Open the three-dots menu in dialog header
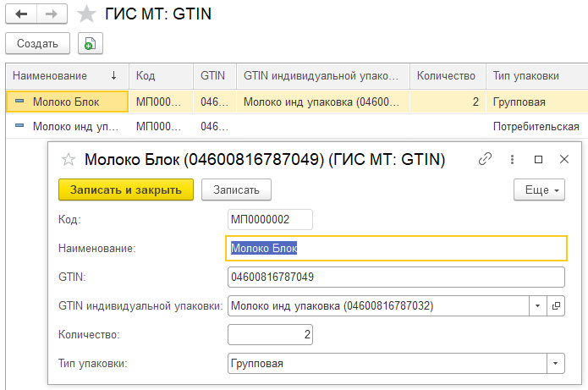The height and width of the screenshot is (390, 588). pyautogui.click(x=512, y=159)
